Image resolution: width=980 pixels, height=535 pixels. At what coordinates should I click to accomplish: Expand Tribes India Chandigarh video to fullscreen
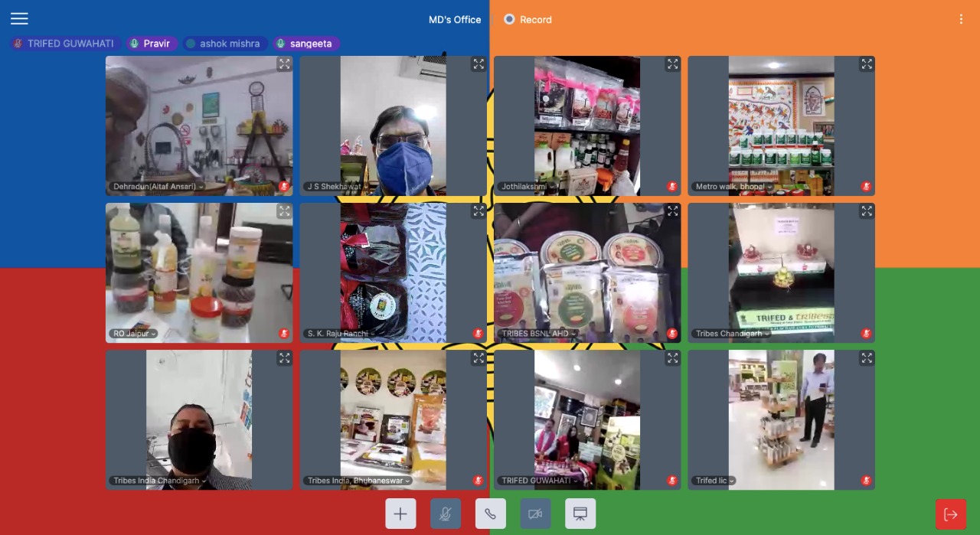(284, 358)
